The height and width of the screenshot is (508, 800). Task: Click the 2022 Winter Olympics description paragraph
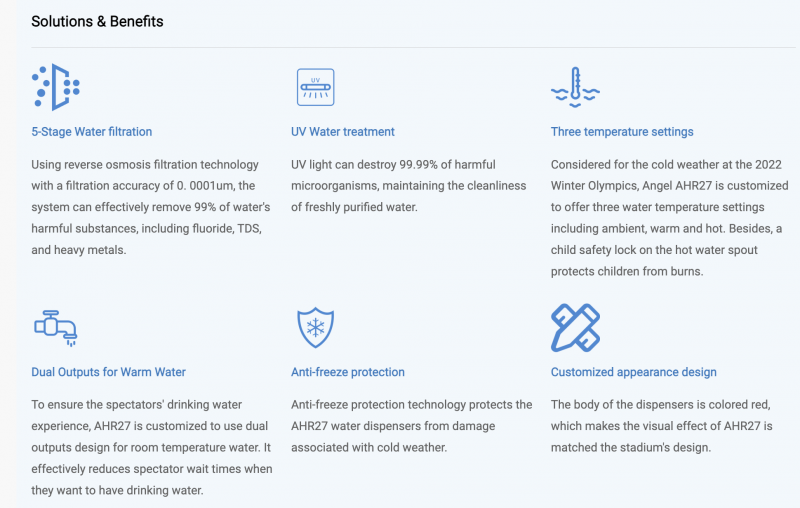coord(669,218)
